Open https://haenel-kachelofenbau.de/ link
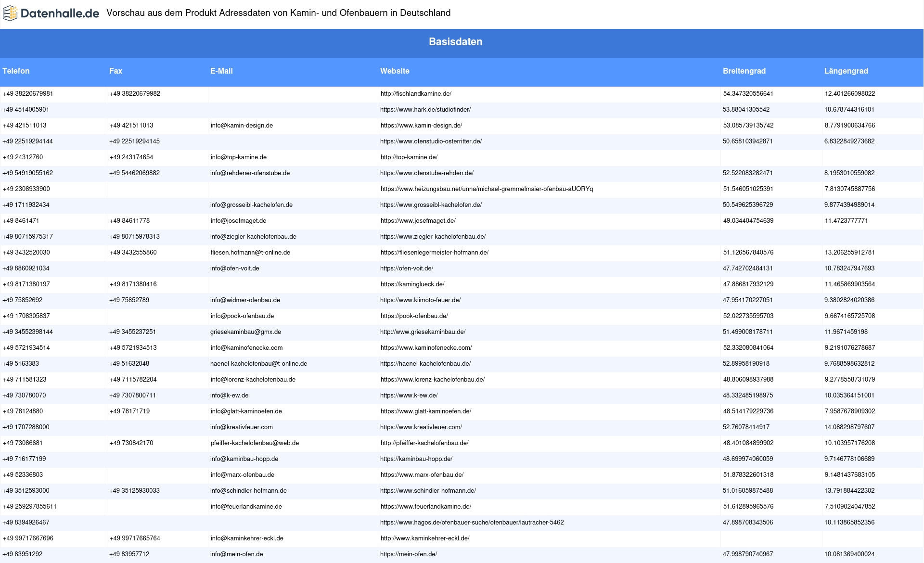This screenshot has height=563, width=924. tap(425, 364)
